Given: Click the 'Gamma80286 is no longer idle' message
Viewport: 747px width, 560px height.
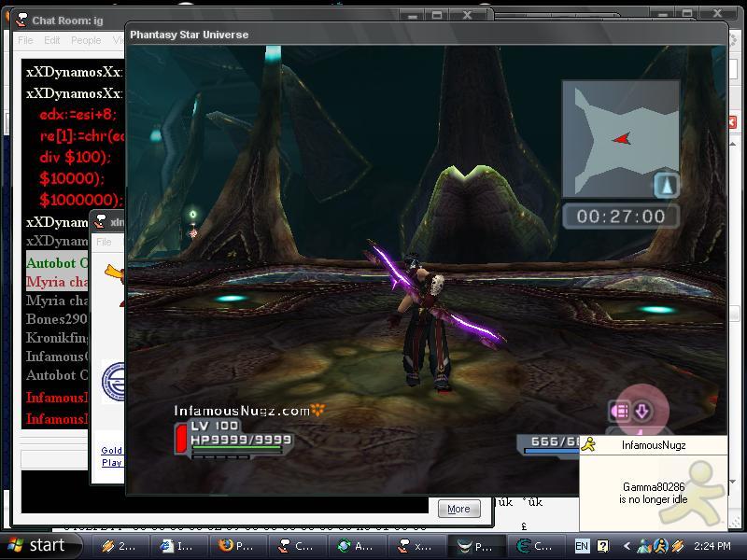Looking at the screenshot, I should 653,493.
